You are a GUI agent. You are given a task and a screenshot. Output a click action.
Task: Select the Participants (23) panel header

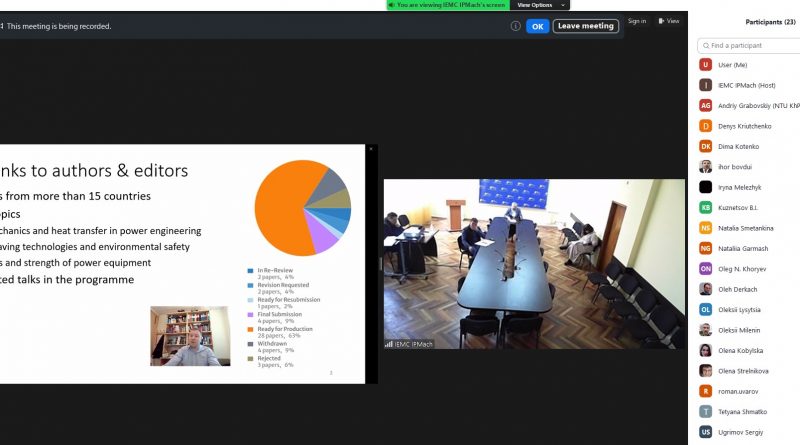click(770, 22)
